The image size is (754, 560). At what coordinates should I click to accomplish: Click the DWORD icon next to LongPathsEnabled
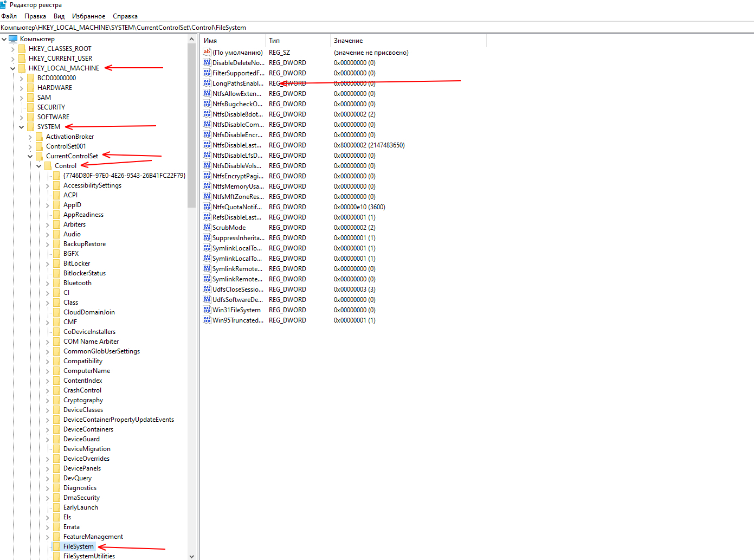[x=207, y=83]
